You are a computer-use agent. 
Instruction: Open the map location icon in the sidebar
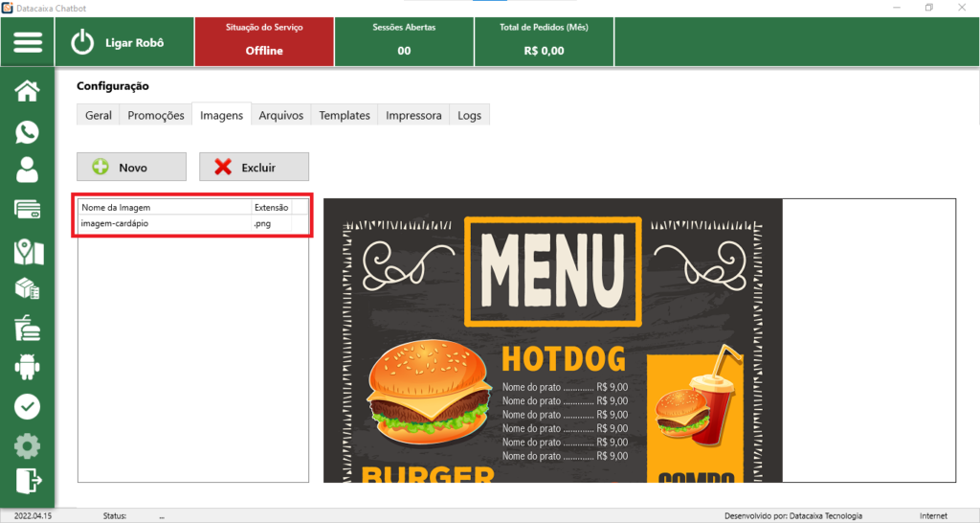[x=28, y=250]
